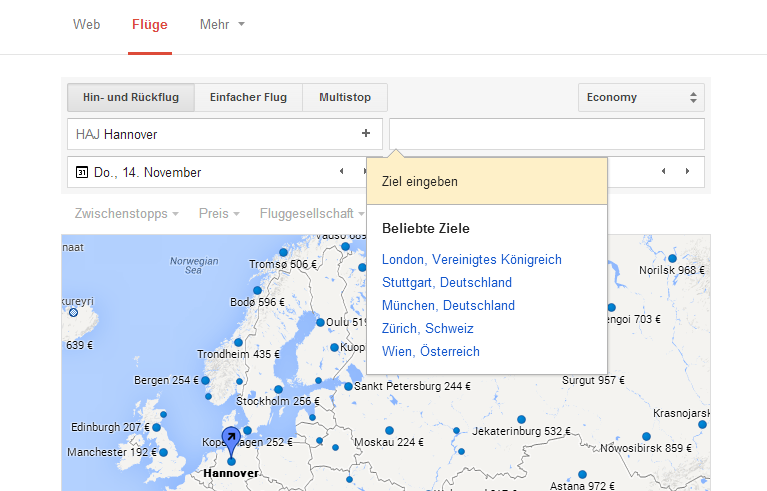Open the Economy class dropdown
The width and height of the screenshot is (767, 491).
pyautogui.click(x=641, y=97)
